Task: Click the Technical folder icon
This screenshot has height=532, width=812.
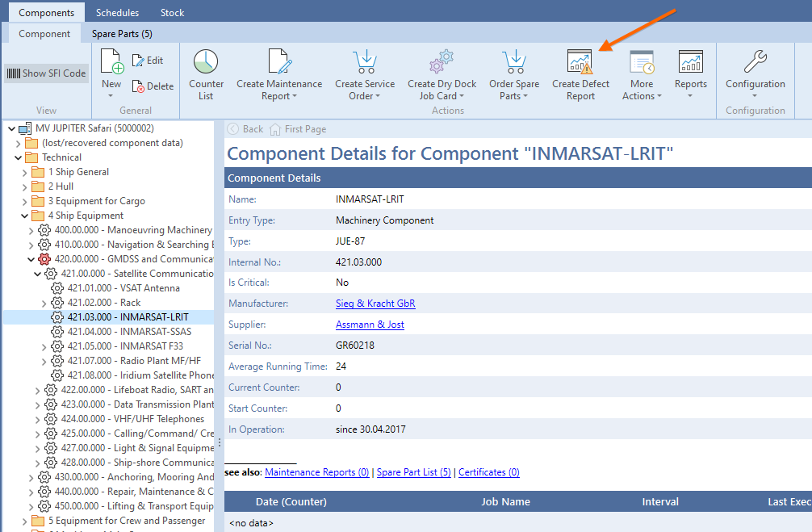Action: pos(31,157)
